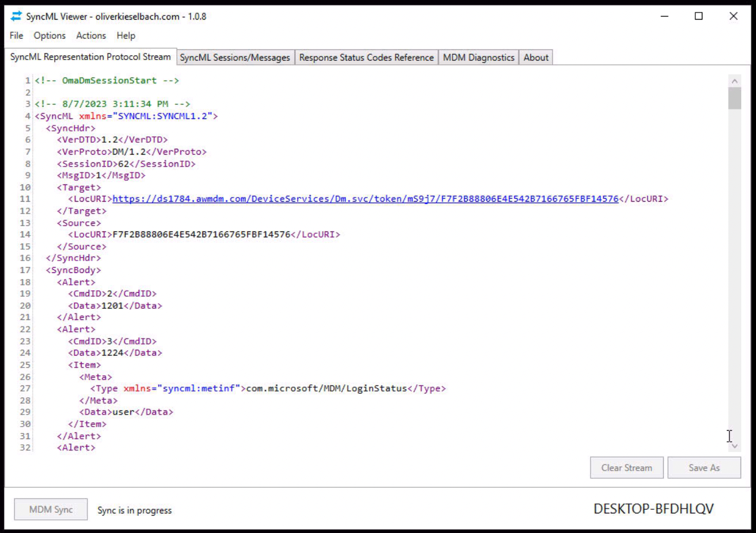Viewport: 756px width, 533px height.
Task: Switch to the SyncML Sessions/Messages tab
Action: (235, 57)
